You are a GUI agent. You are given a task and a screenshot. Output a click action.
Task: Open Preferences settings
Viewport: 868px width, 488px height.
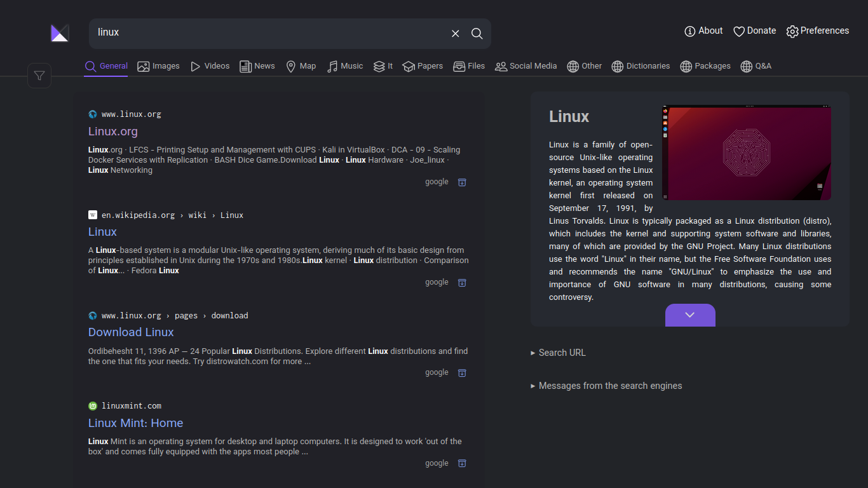(818, 31)
